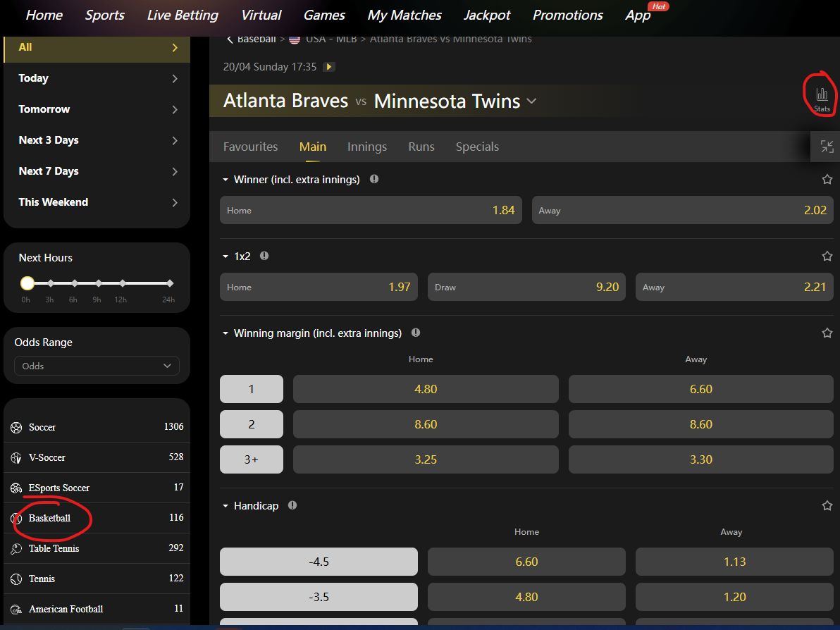The image size is (840, 630).
Task: Select 1x2 Home odds 1.97
Action: [319, 287]
